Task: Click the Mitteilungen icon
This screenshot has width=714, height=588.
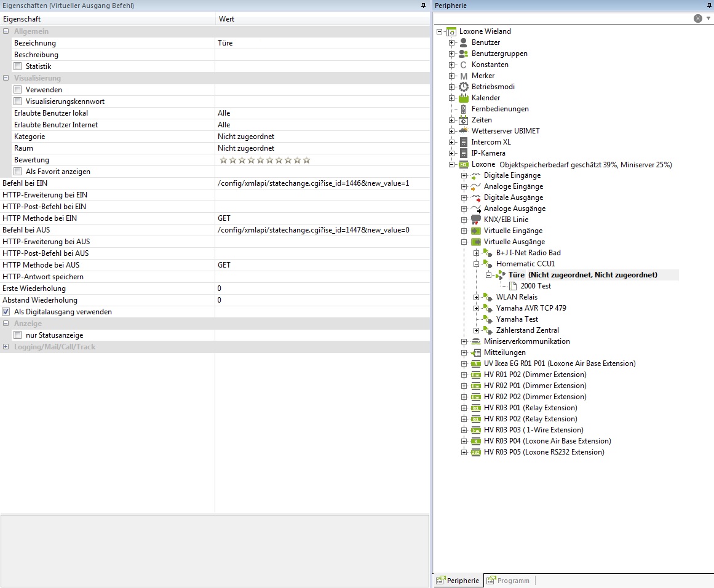Action: (476, 352)
